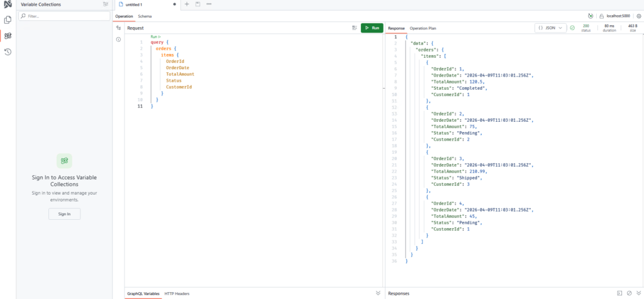Image resolution: width=644 pixels, height=299 pixels.
Task: Expand the Responses panel chevron
Action: [638, 293]
